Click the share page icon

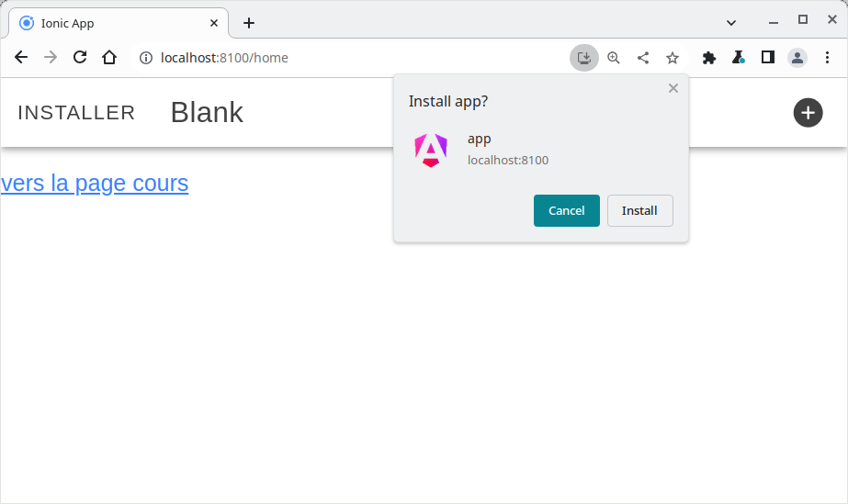point(643,58)
